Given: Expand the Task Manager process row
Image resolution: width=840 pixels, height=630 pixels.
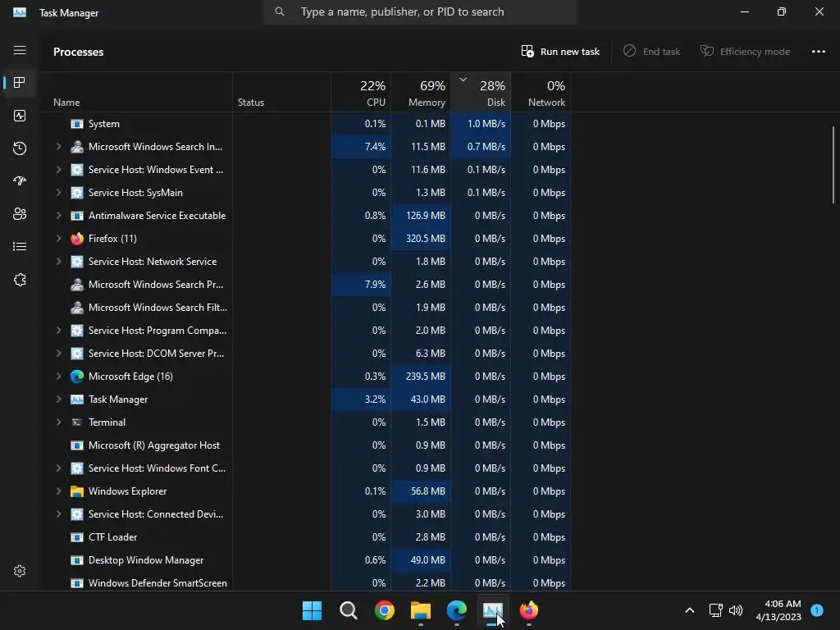Looking at the screenshot, I should 58,399.
